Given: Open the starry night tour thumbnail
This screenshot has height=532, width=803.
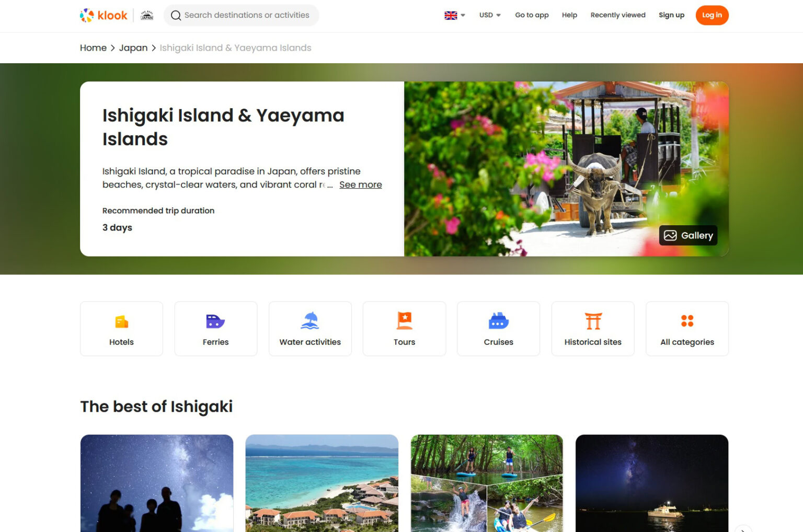Looking at the screenshot, I should [156, 483].
